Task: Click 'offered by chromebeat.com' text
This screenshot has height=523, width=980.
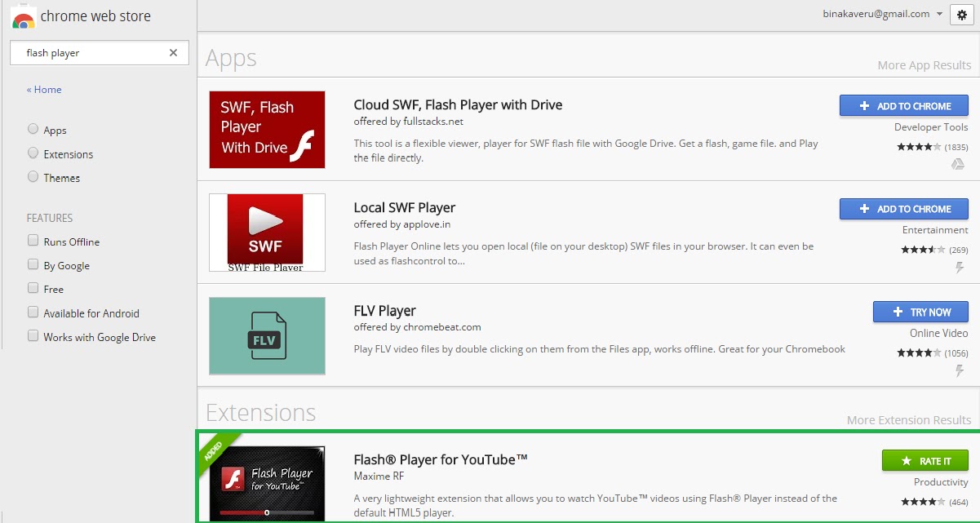Action: [418, 327]
